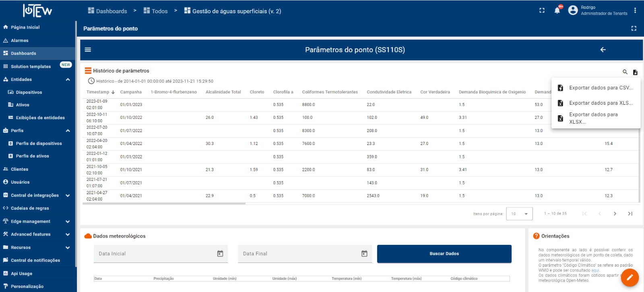
Task: Open the notifications bell icon
Action: click(x=557, y=10)
